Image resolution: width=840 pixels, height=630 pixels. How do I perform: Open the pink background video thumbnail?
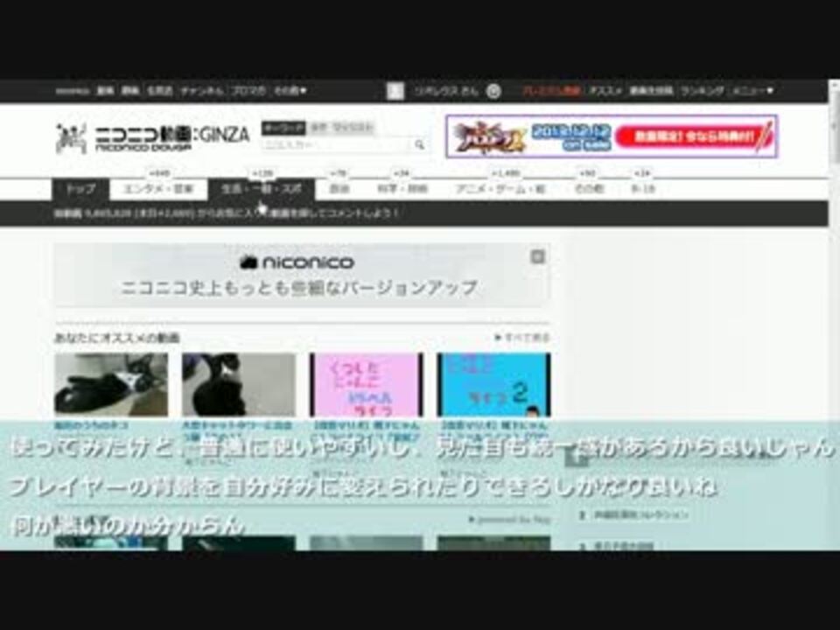pos(367,385)
